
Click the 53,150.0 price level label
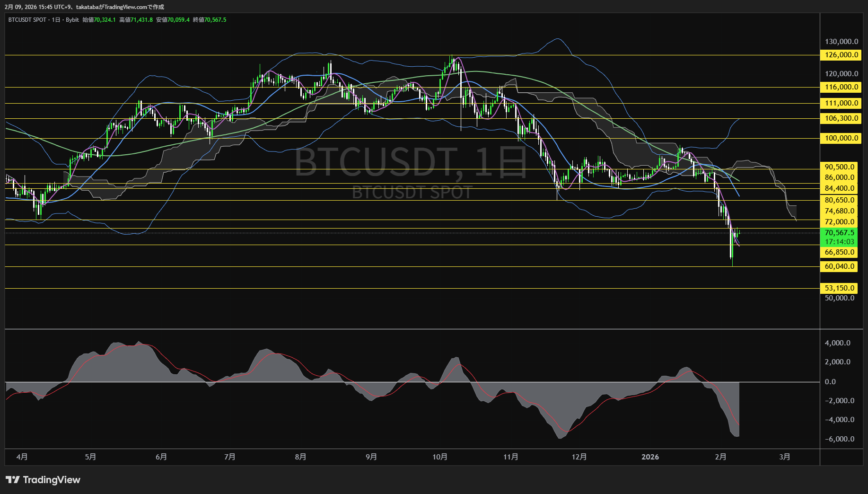pyautogui.click(x=840, y=288)
